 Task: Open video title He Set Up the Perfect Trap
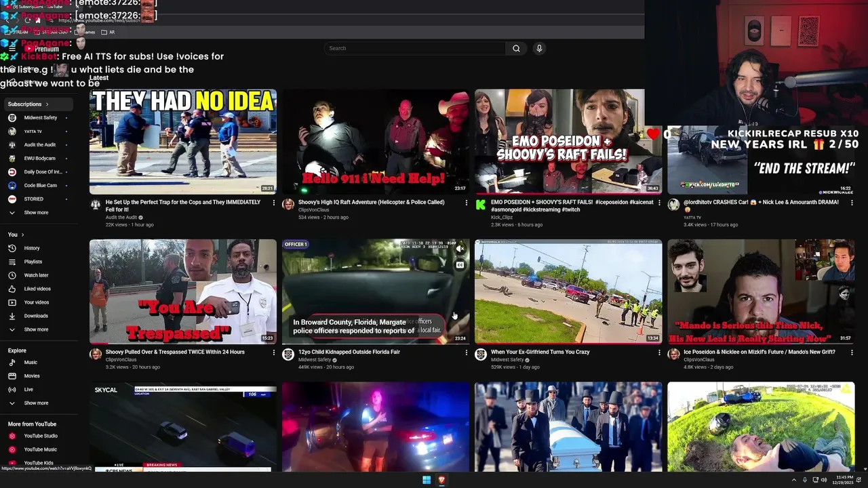(183, 206)
